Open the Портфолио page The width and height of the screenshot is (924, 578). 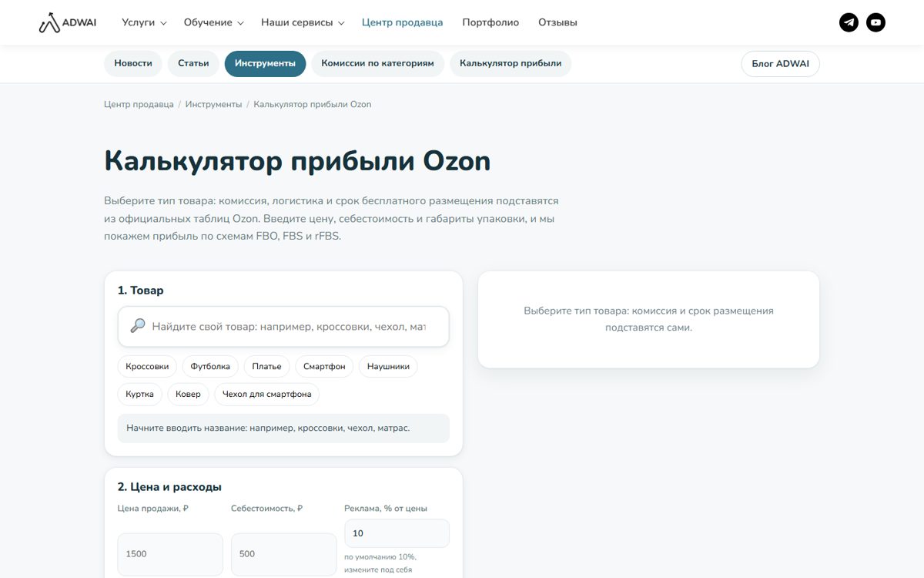[x=490, y=22]
